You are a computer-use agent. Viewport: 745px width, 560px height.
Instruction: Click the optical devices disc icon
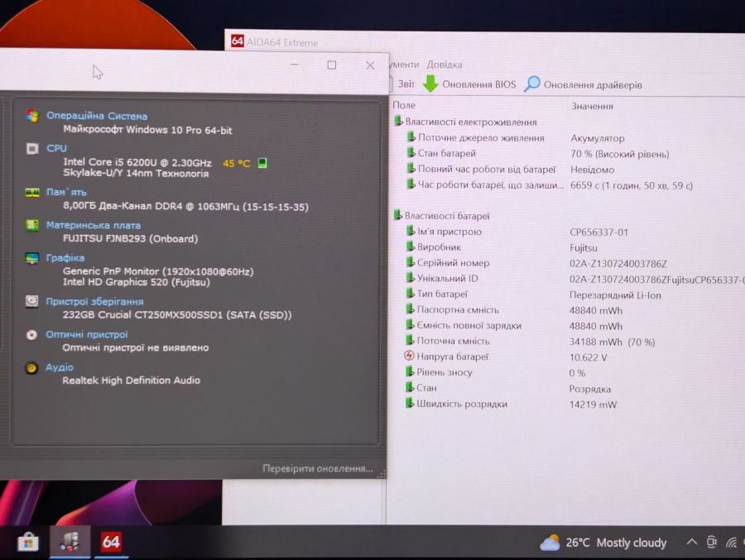pos(31,334)
